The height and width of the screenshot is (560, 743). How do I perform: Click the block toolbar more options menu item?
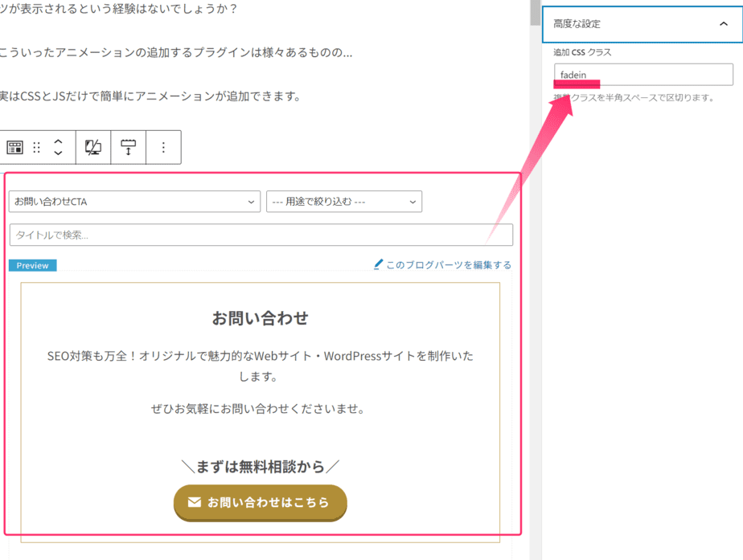[x=163, y=147]
